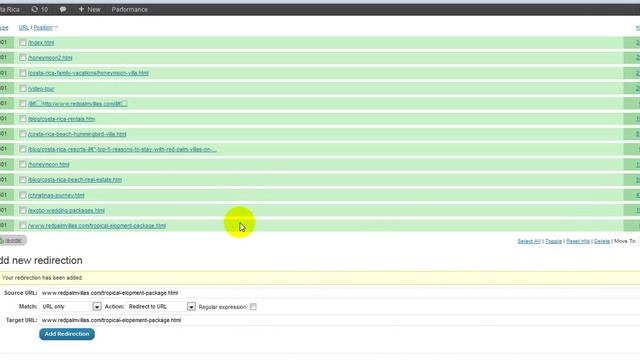Open the costa-rica-beach-real-estate.html link
Image resolution: width=640 pixels, height=360 pixels.
click(x=75, y=180)
